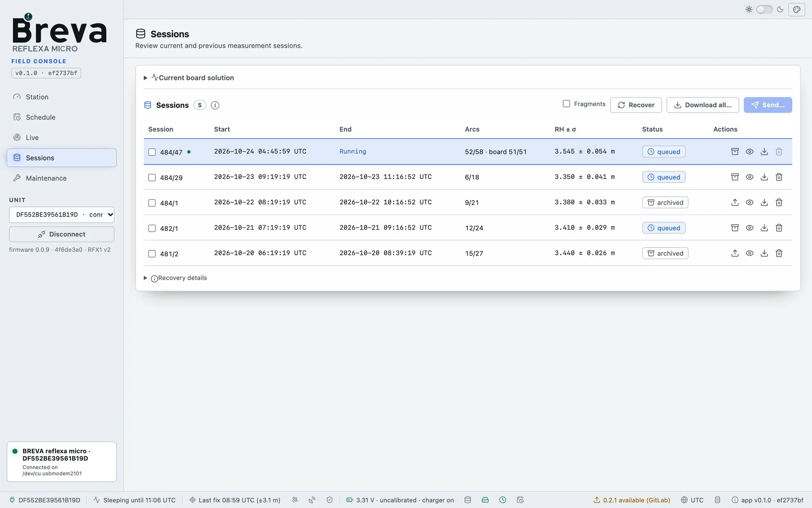The height and width of the screenshot is (508, 812).
Task: Click the Download all... button
Action: pyautogui.click(x=703, y=105)
